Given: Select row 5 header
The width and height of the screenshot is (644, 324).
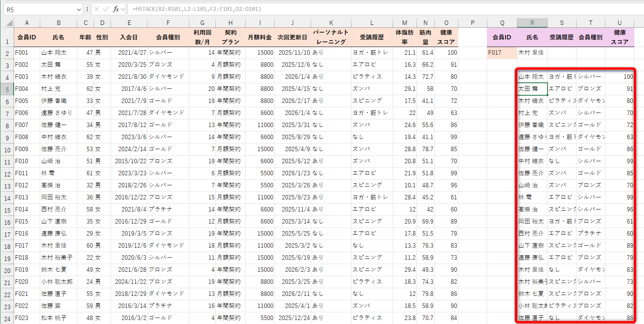Looking at the screenshot, I should click(7, 89).
